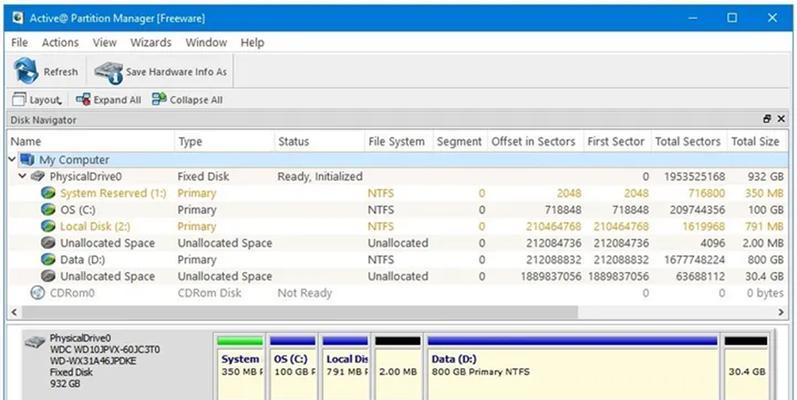This screenshot has height=400, width=797.
Task: Open the Layout toolbar option
Action: pyautogui.click(x=37, y=100)
